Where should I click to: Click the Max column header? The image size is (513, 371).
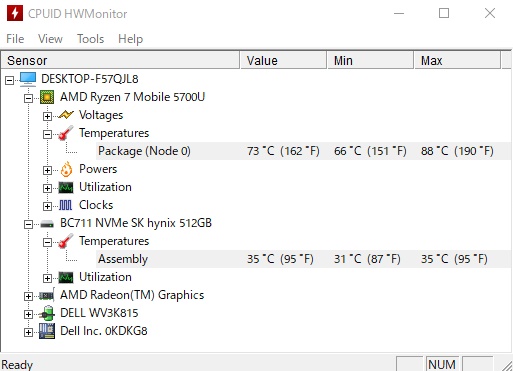[457, 60]
